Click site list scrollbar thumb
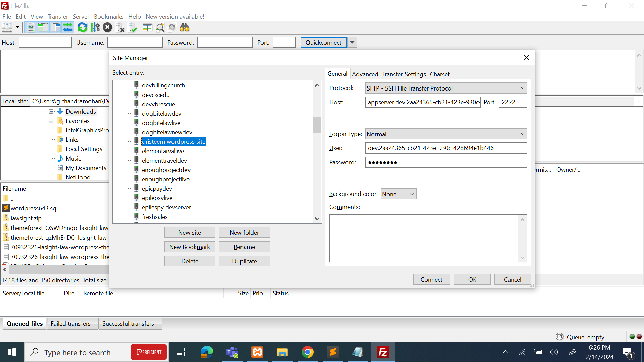The width and height of the screenshot is (644, 362). [x=317, y=125]
